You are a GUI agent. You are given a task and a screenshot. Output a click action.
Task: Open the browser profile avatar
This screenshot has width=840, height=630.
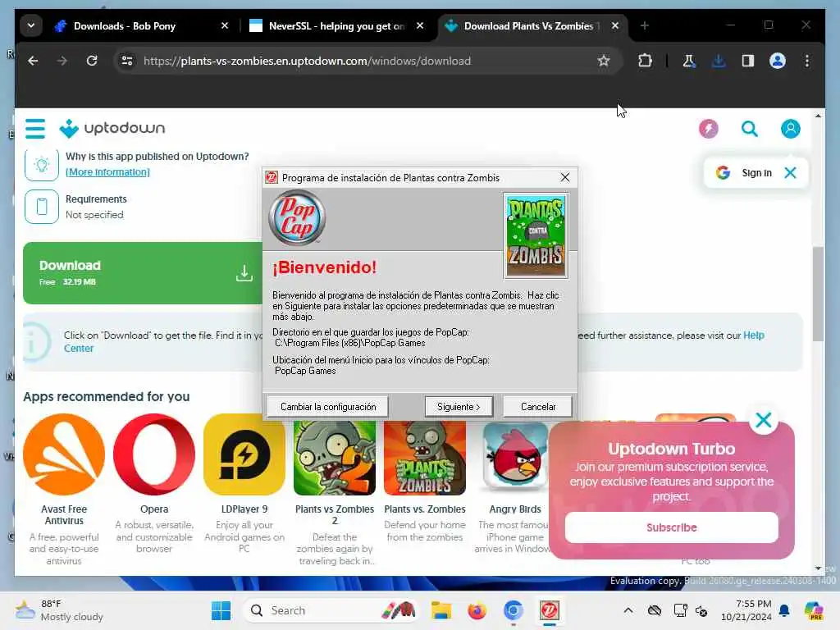click(778, 61)
